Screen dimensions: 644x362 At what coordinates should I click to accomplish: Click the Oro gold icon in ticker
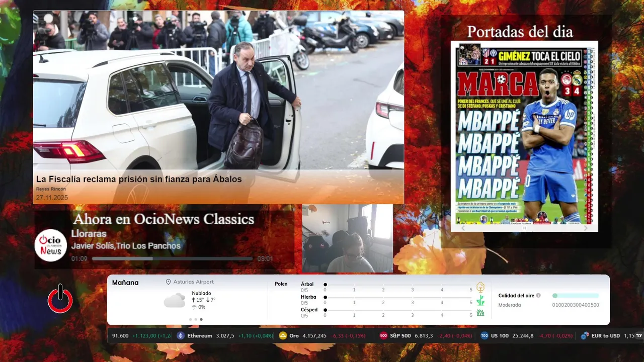(283, 336)
